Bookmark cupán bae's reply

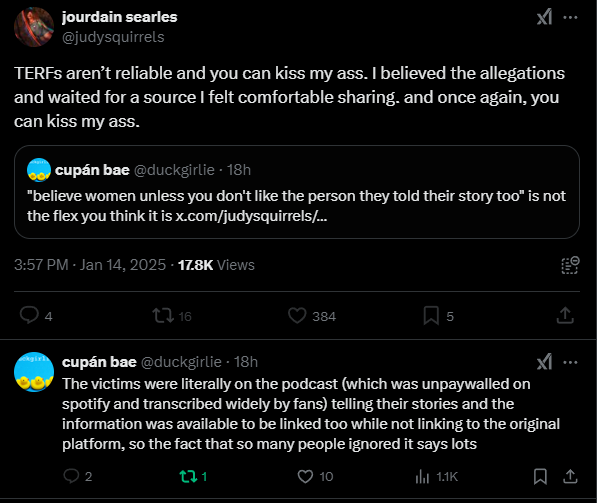click(x=540, y=476)
